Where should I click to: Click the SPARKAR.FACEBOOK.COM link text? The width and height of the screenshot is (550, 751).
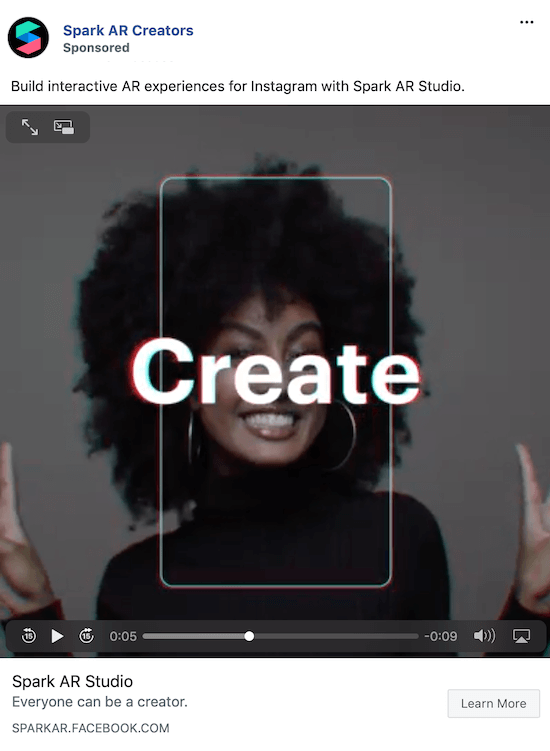91,728
